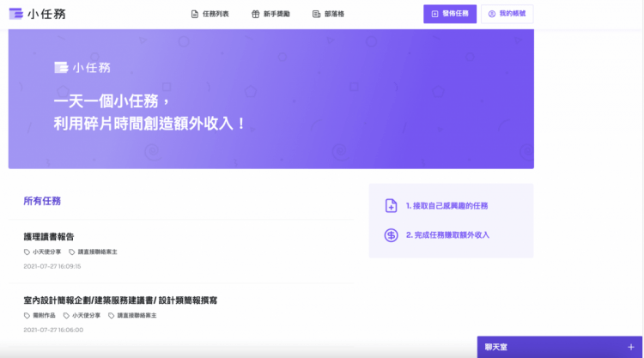Click the 任務列表 document icon
Image resolution: width=644 pixels, height=358 pixels.
pos(195,14)
